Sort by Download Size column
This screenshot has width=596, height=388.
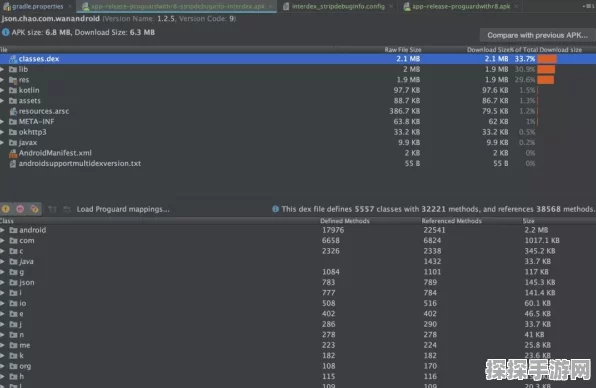point(488,50)
